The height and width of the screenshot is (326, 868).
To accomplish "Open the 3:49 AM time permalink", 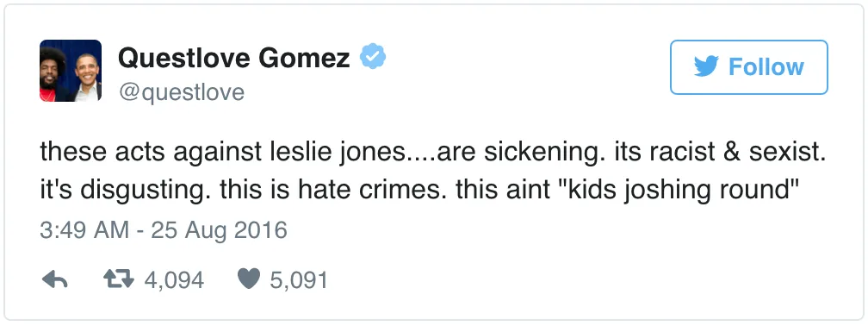I will [84, 229].
